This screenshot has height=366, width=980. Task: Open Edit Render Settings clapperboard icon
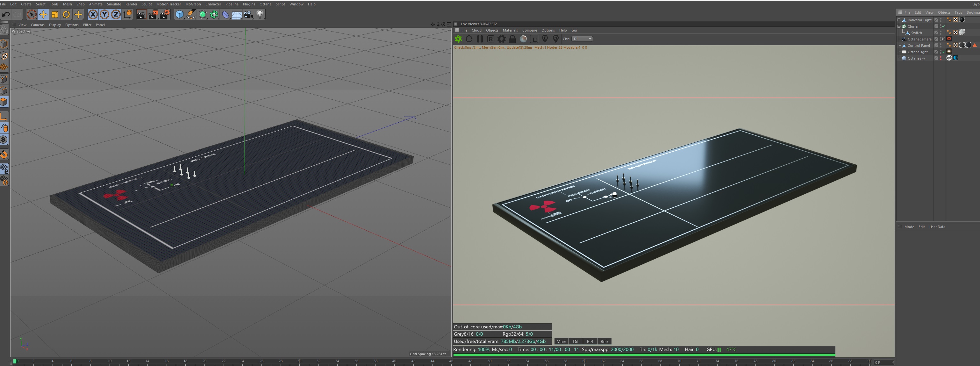tap(165, 14)
